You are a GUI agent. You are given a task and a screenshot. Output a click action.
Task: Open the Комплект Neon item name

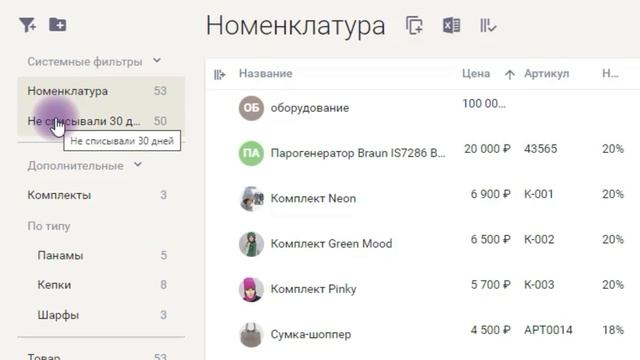click(313, 198)
